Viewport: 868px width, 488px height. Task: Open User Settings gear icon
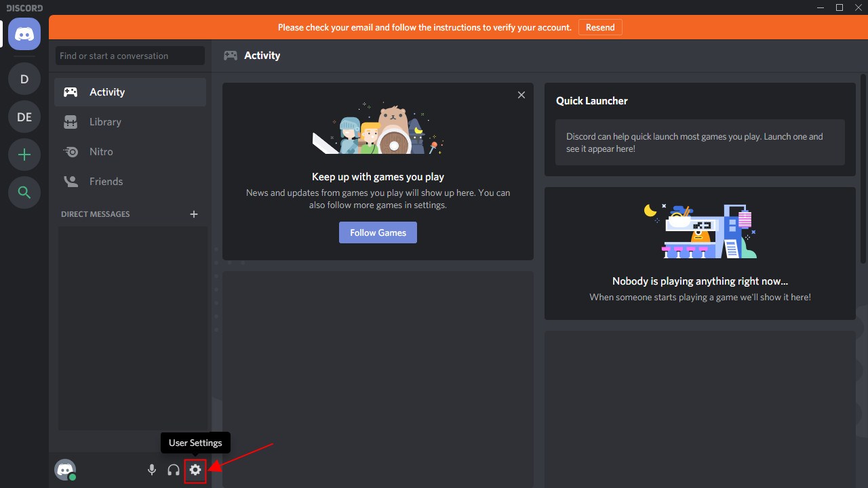(x=195, y=470)
